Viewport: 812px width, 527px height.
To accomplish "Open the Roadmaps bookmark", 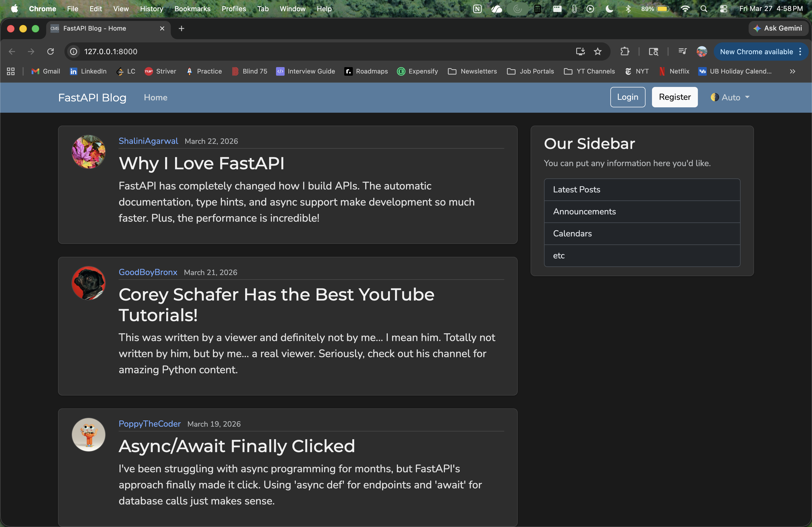I will pyautogui.click(x=366, y=71).
